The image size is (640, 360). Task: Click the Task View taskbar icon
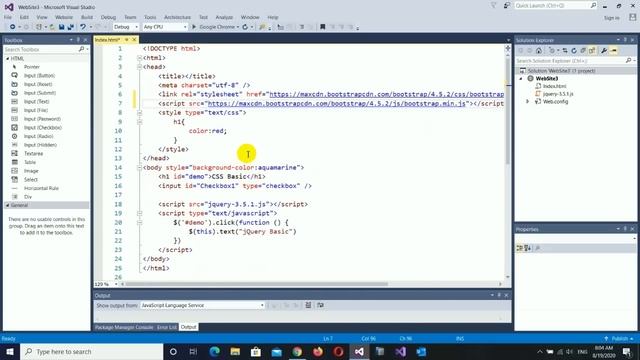coord(193,351)
